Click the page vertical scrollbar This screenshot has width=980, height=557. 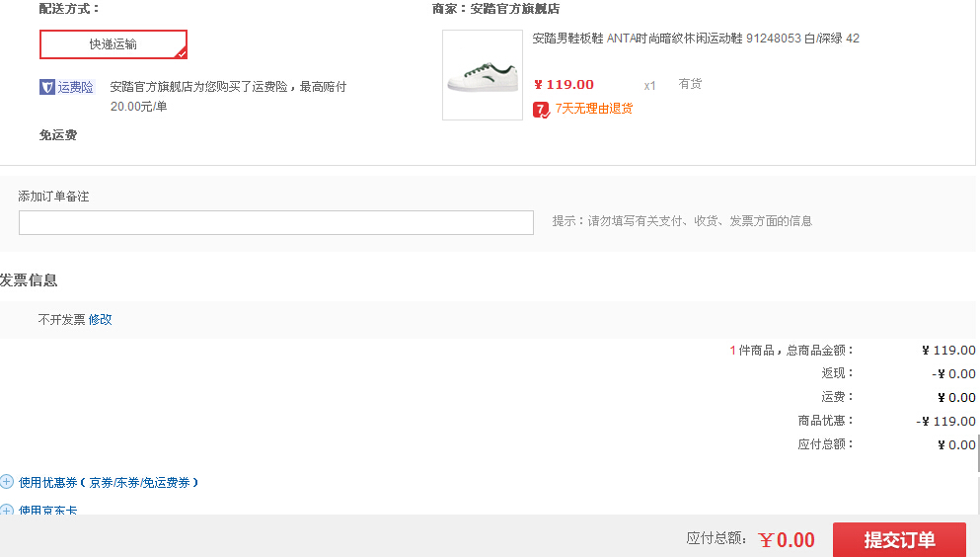(978, 444)
